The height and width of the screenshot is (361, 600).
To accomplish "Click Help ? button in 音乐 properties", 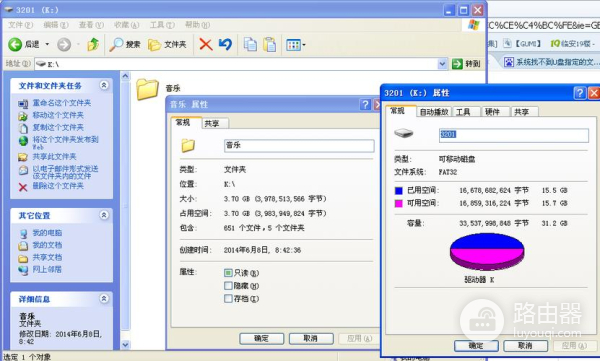I will coord(365,104).
